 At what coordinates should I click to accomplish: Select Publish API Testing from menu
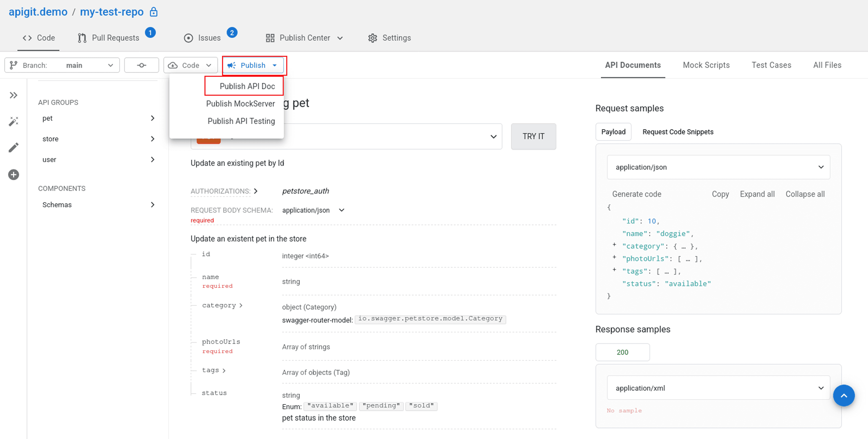241,121
